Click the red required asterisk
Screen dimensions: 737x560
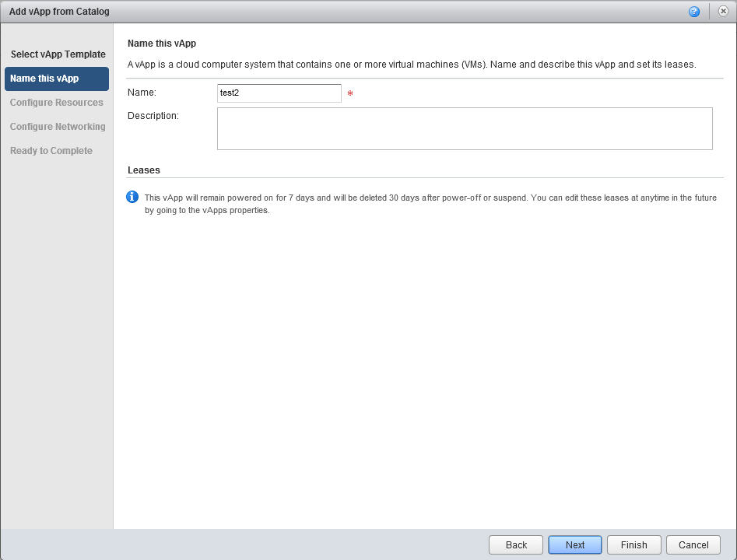coord(350,93)
